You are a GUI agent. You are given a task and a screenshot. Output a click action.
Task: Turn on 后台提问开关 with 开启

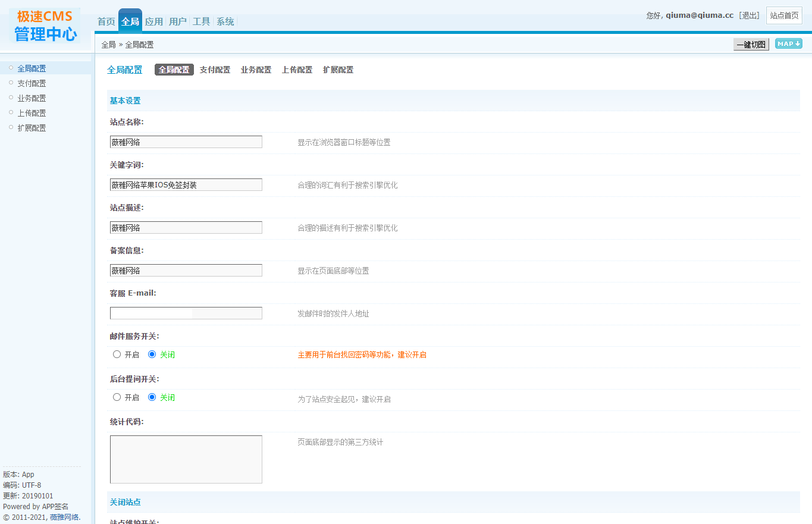coord(117,397)
